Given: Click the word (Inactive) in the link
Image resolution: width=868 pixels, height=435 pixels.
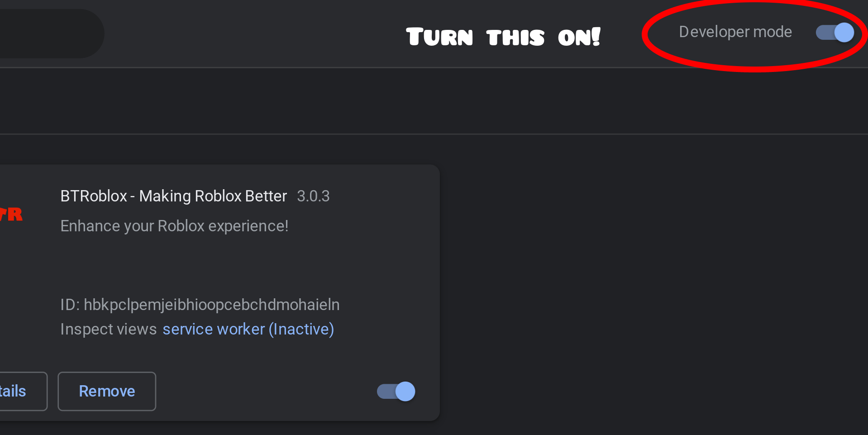Looking at the screenshot, I should pyautogui.click(x=301, y=329).
